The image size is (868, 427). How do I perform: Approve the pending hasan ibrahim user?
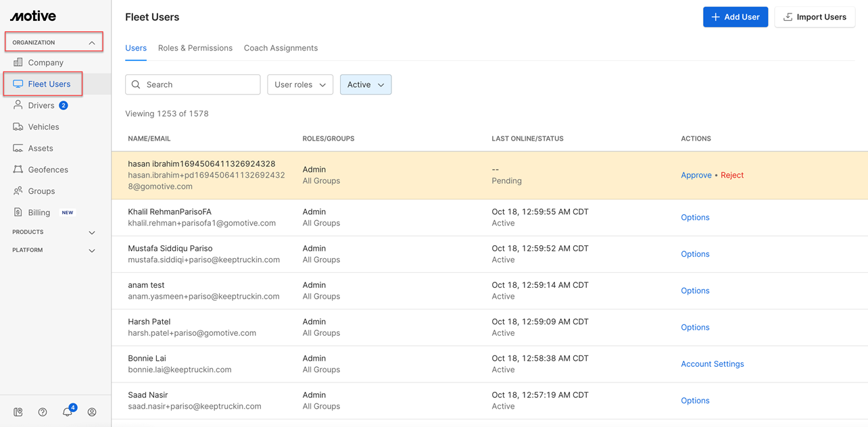696,175
